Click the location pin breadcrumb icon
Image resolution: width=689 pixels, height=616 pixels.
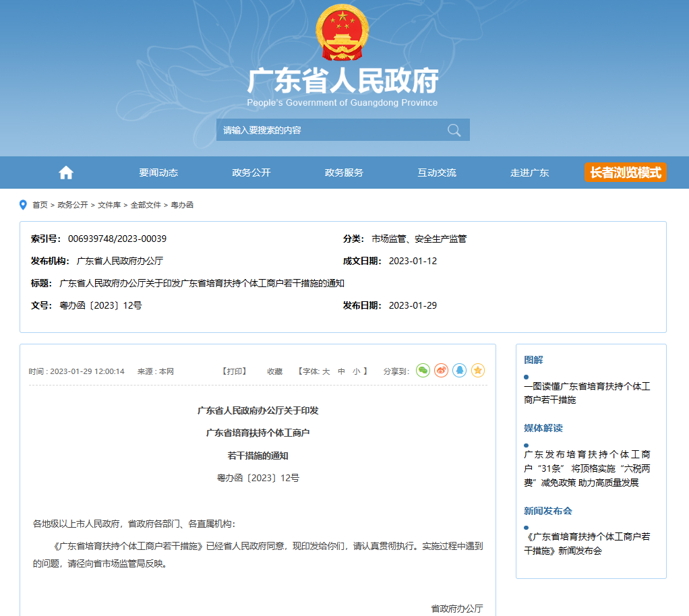pyautogui.click(x=22, y=204)
